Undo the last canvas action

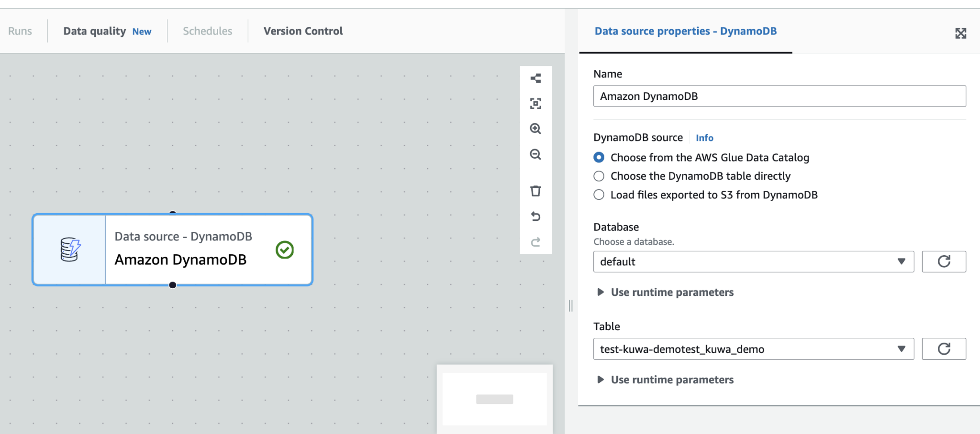click(x=535, y=216)
